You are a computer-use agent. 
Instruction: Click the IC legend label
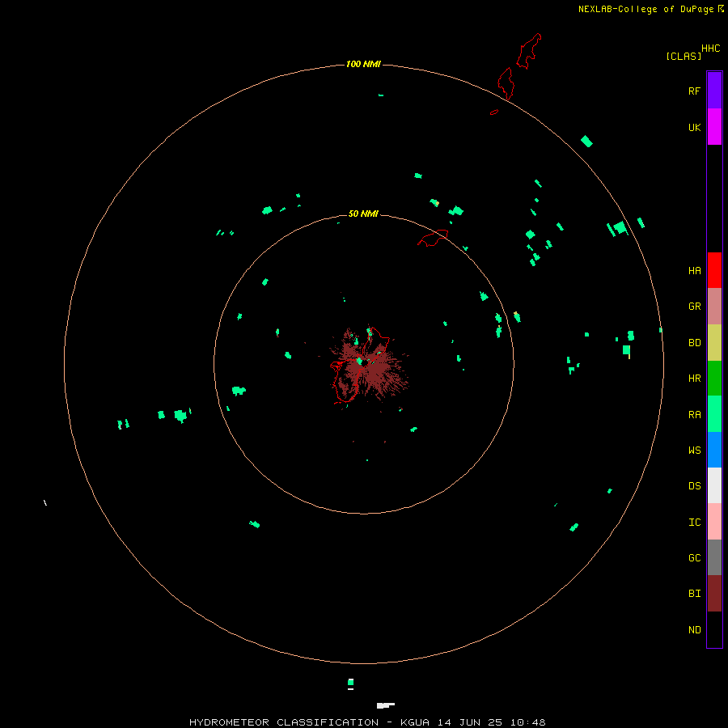coord(694,523)
